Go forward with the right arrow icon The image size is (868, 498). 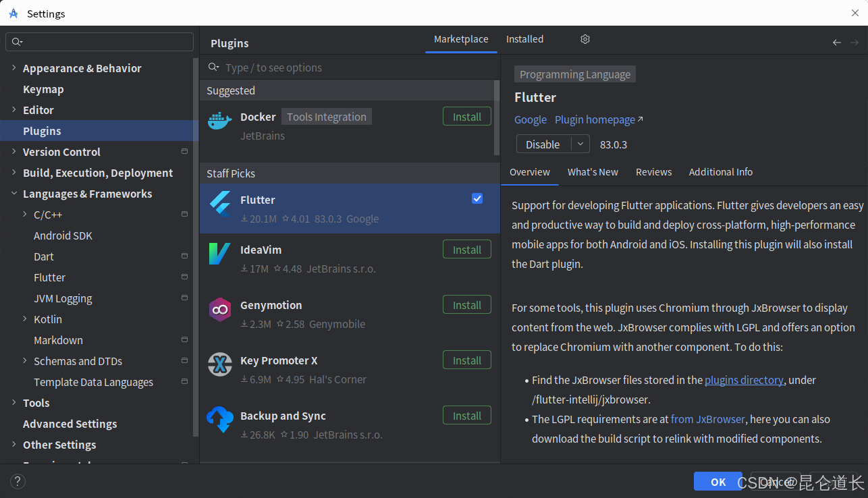pyautogui.click(x=855, y=43)
